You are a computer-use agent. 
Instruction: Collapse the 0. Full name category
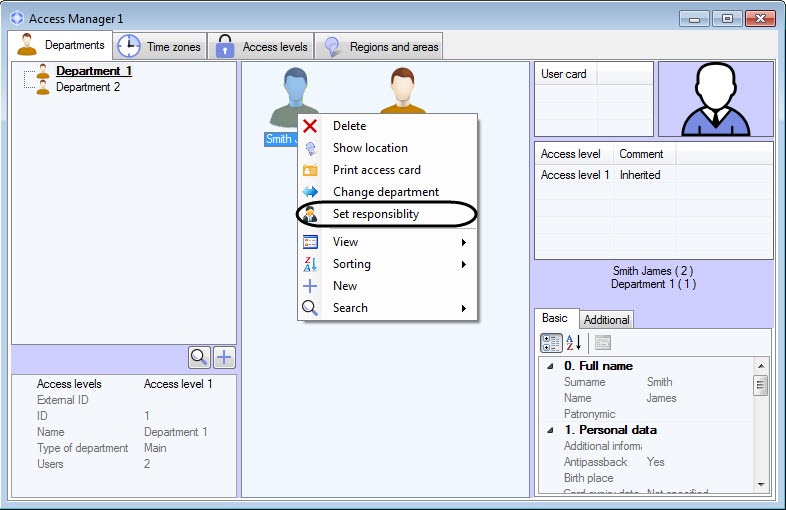[550, 366]
